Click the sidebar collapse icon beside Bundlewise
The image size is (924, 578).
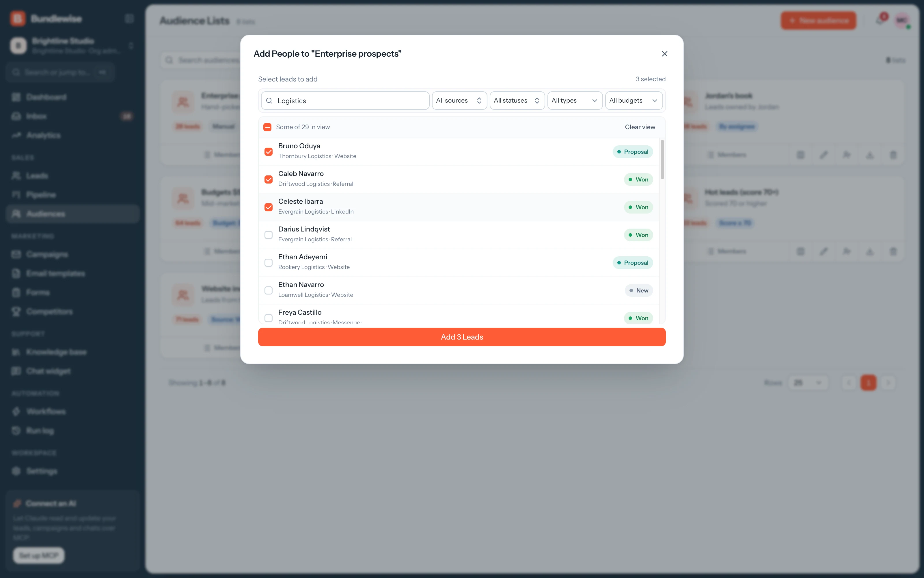tap(129, 18)
